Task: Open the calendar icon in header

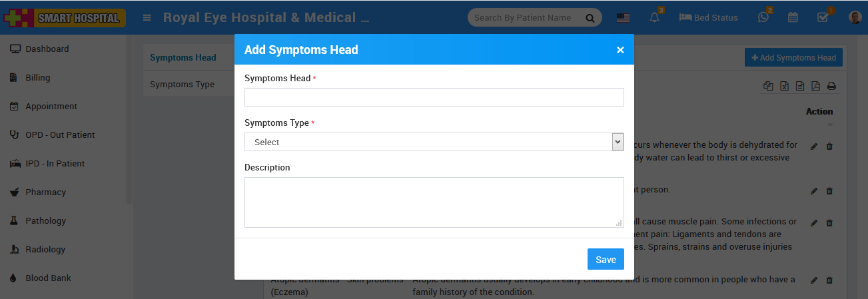Action: (x=793, y=17)
